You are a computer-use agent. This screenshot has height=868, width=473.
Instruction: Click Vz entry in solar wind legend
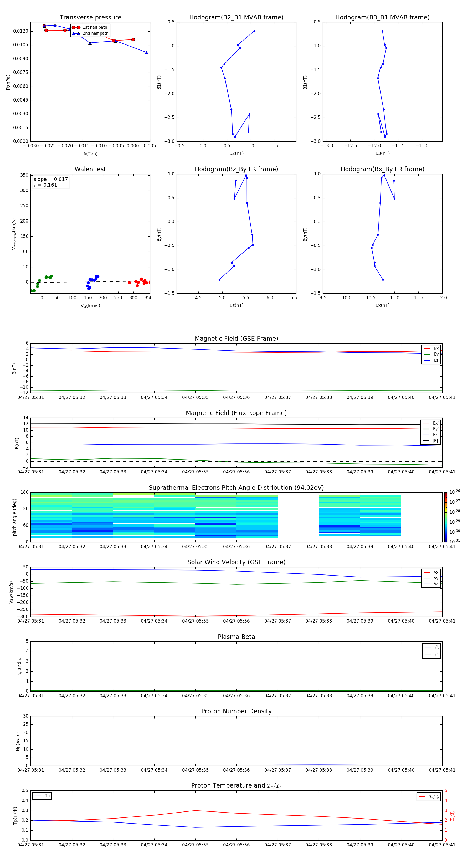point(431,584)
